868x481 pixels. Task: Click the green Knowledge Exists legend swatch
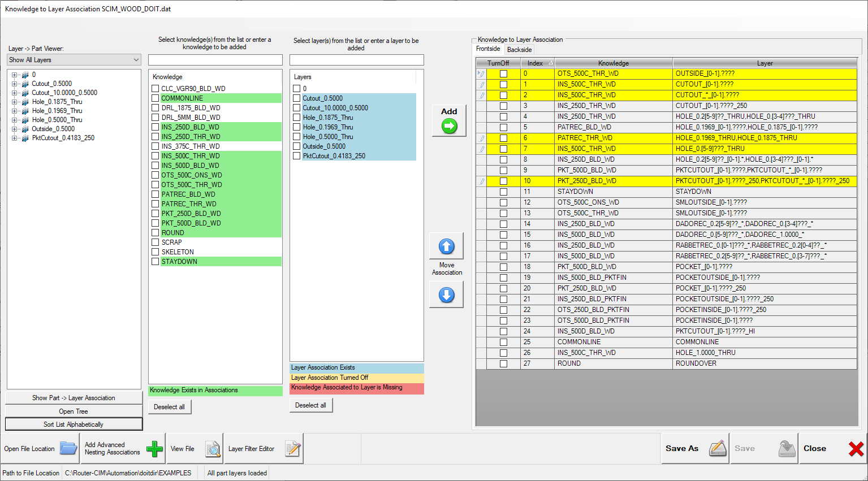[x=215, y=390]
